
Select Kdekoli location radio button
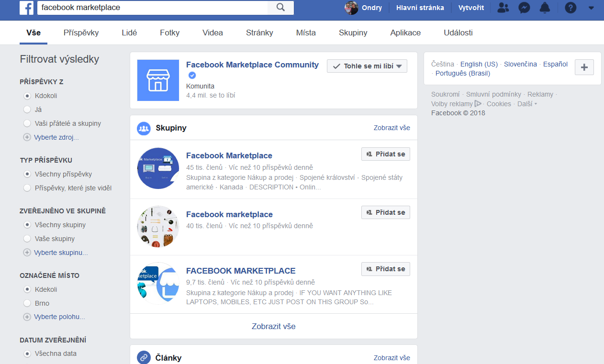click(27, 289)
